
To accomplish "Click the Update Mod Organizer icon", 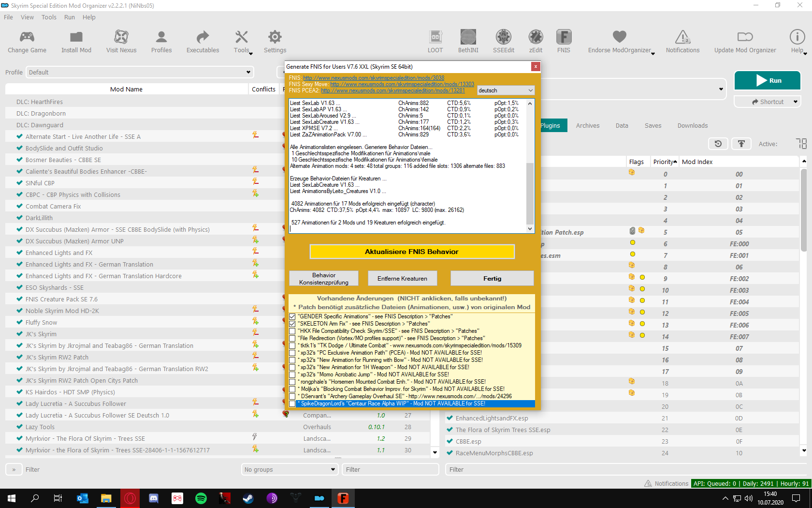I will click(745, 37).
